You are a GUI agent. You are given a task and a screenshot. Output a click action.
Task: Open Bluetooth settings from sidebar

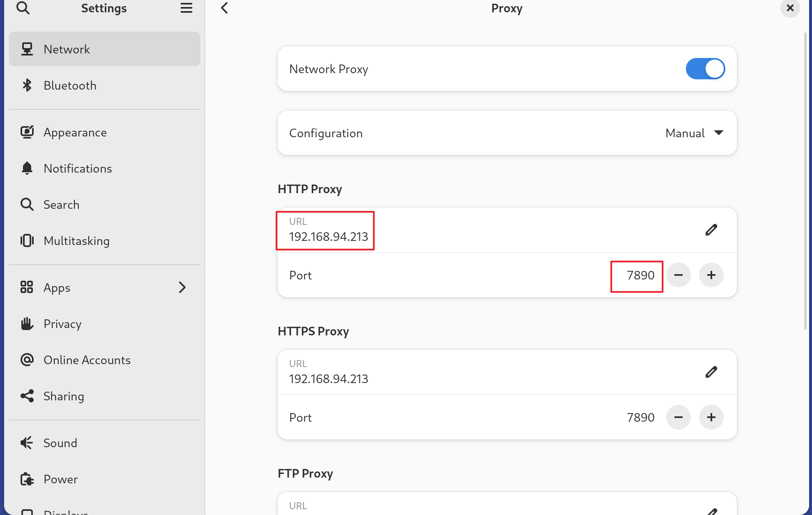tap(70, 85)
